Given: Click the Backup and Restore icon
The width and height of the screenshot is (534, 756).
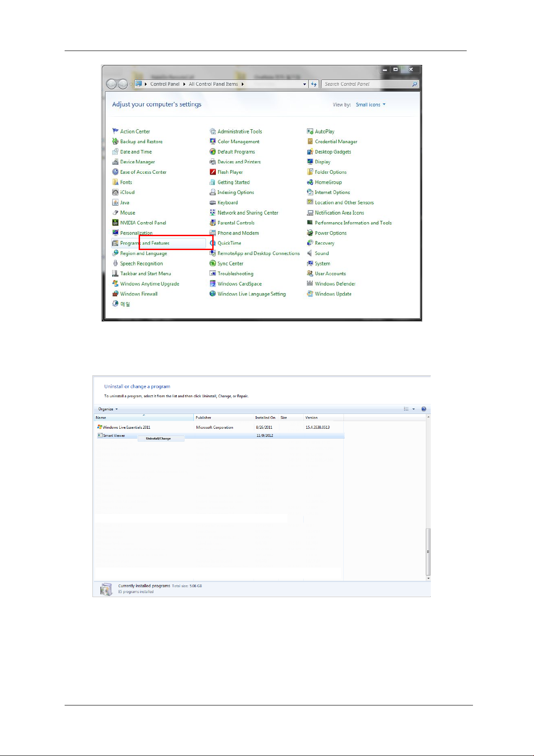Looking at the screenshot, I should click(x=115, y=141).
